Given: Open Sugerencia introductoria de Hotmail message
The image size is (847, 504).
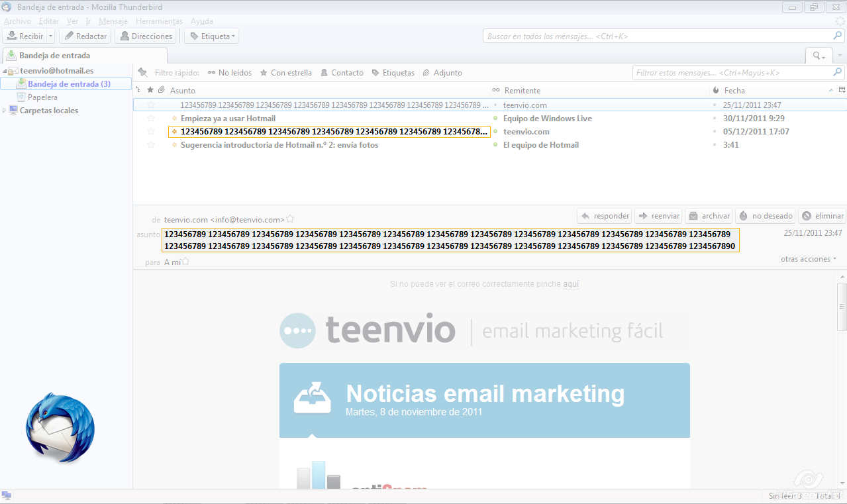Looking at the screenshot, I should pos(279,144).
